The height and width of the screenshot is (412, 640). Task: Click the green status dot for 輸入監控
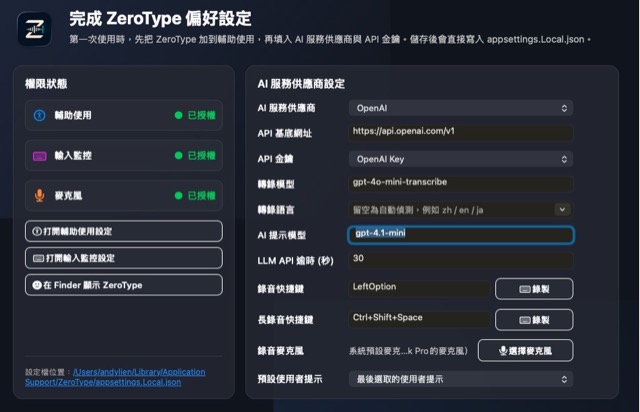pyautogui.click(x=178, y=156)
